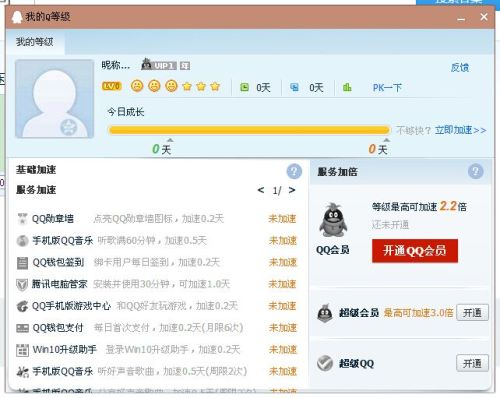Click the VIP1 badge icon
Image resolution: width=500 pixels, height=398 pixels.
click(x=159, y=64)
